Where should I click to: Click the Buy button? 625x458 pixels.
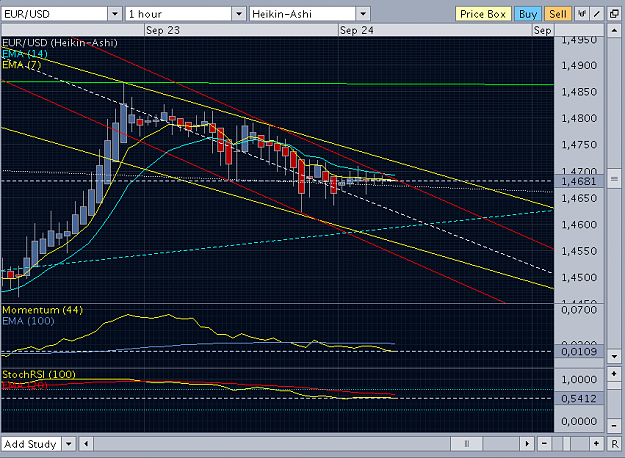coord(528,14)
